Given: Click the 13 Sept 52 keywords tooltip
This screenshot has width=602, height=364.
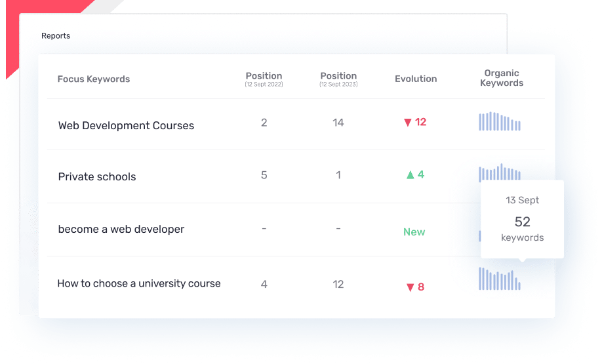Looking at the screenshot, I should tap(522, 219).
